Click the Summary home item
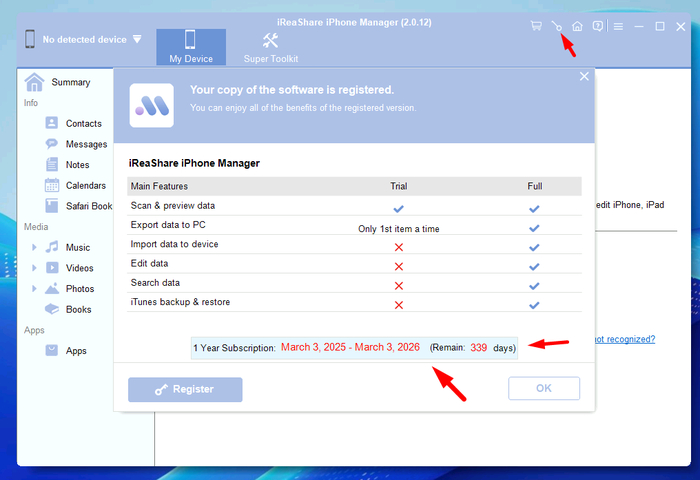Screen dimensions: 700x480 coord(70,82)
